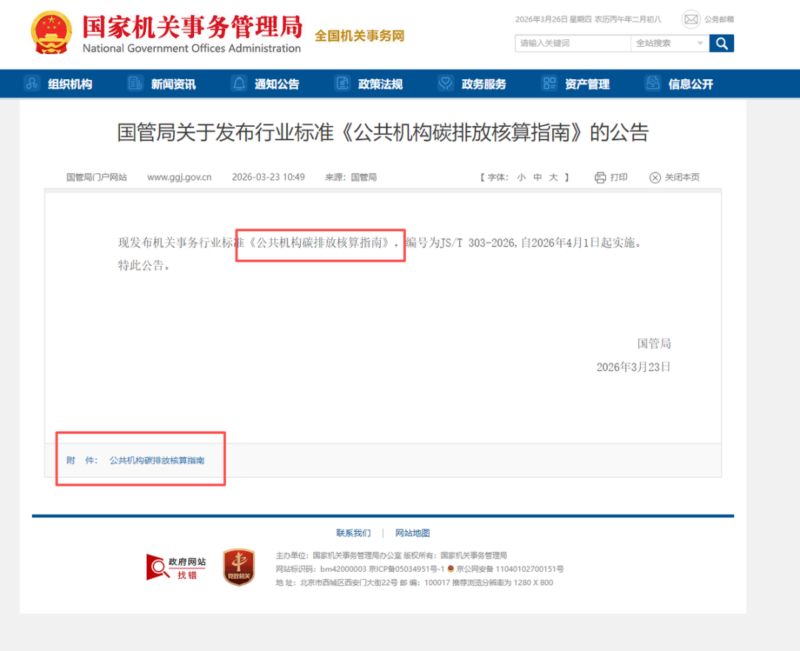Click the 关闭本页 close-page icon
The height and width of the screenshot is (651, 800).
[x=655, y=178]
